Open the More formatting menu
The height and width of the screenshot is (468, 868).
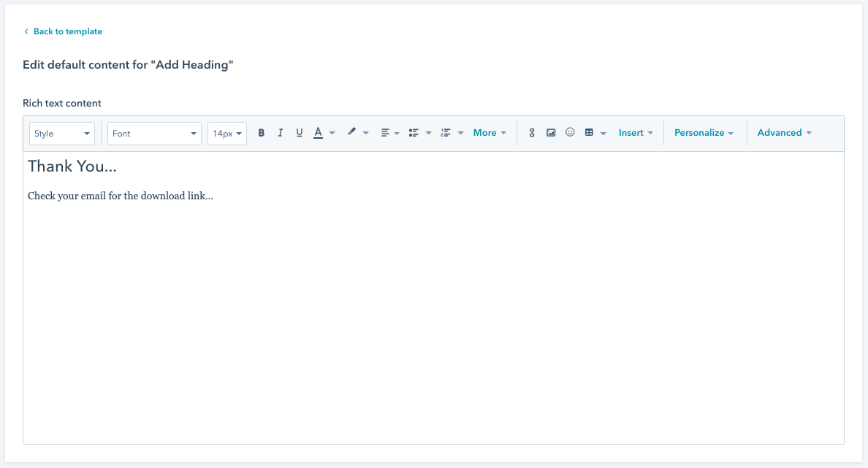point(490,133)
